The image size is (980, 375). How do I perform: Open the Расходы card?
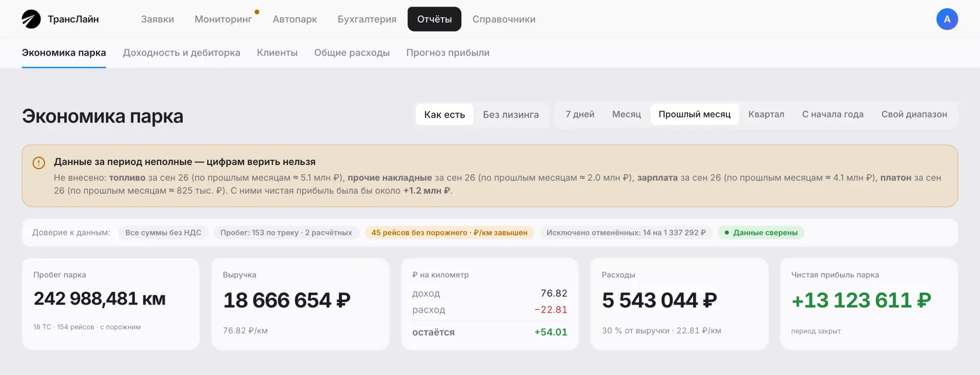679,304
